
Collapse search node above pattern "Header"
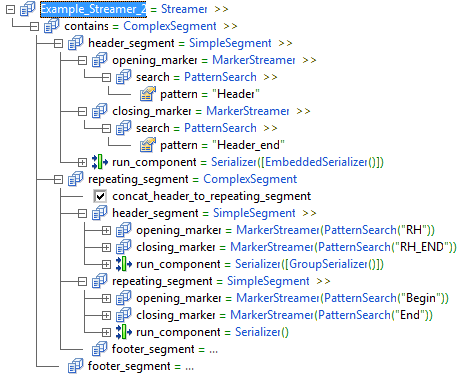tap(106, 77)
